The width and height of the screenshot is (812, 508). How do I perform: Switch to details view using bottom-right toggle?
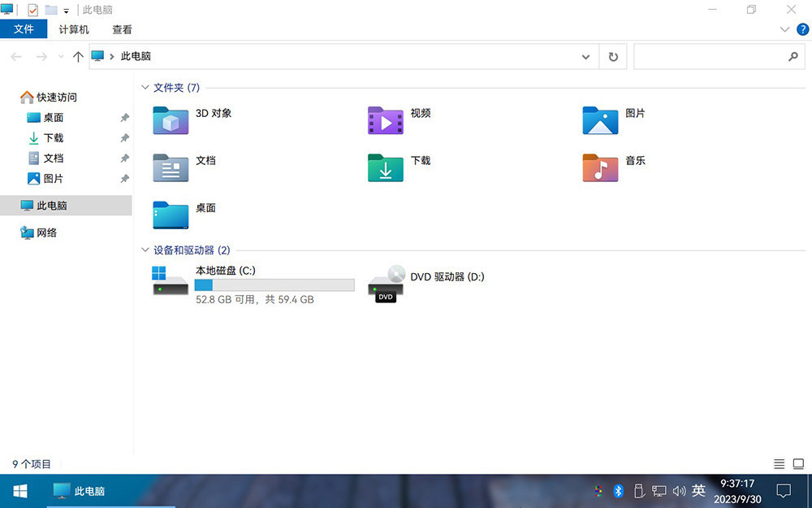(780, 463)
